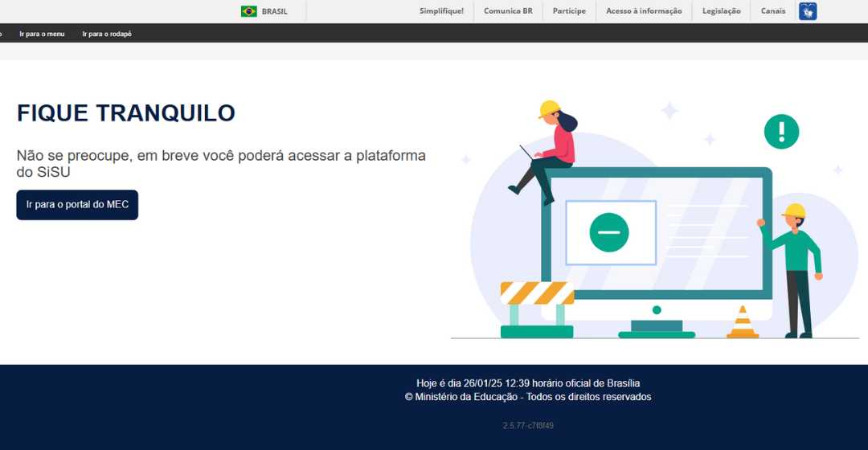The image size is (868, 450).
Task: Go to Comunica BR
Action: pos(508,11)
